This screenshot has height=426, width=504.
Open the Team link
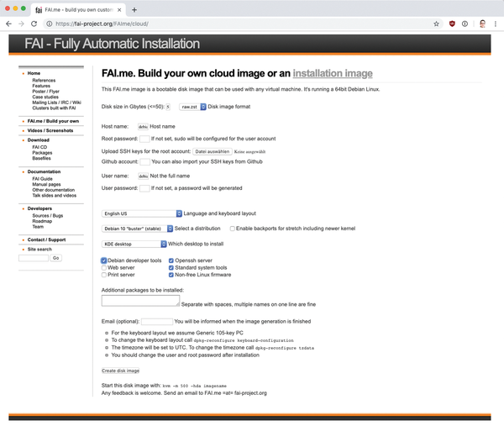coord(38,227)
